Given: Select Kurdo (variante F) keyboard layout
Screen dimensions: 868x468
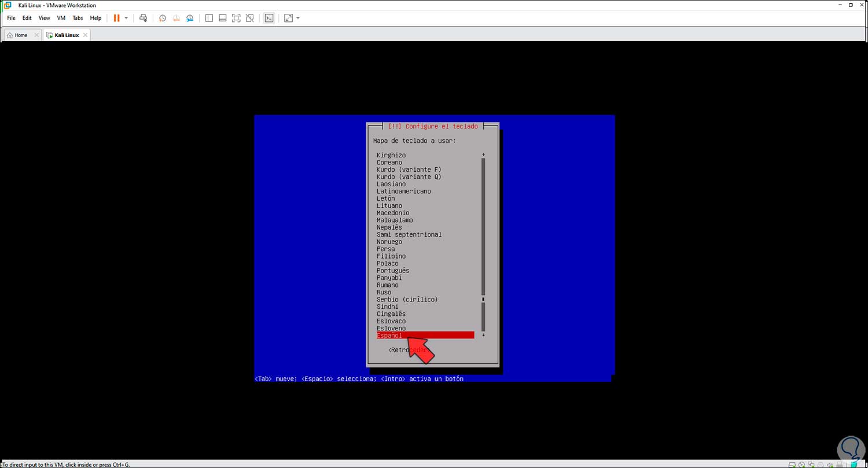Looking at the screenshot, I should 409,169.
